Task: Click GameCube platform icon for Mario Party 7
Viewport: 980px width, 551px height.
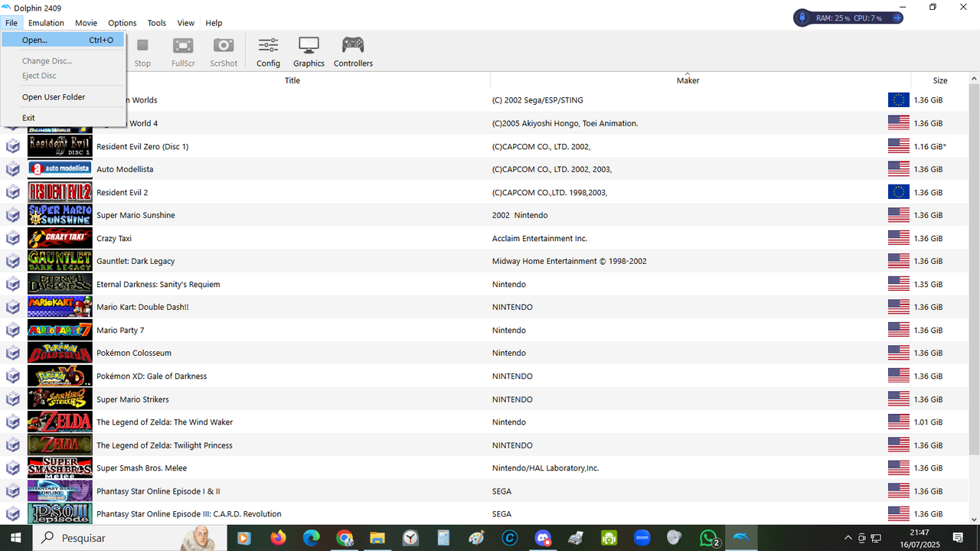Action: tap(13, 330)
